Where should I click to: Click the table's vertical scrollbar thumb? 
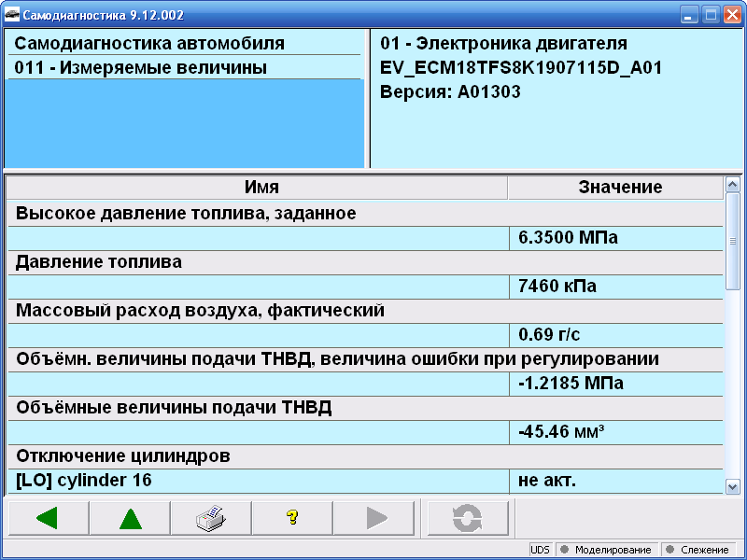pos(732,241)
